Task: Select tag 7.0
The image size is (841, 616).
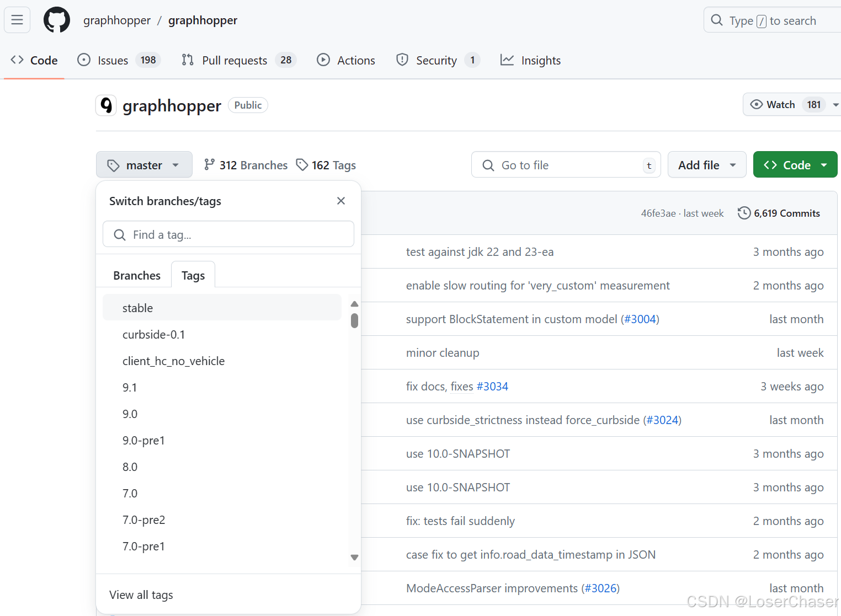Action: [222, 493]
